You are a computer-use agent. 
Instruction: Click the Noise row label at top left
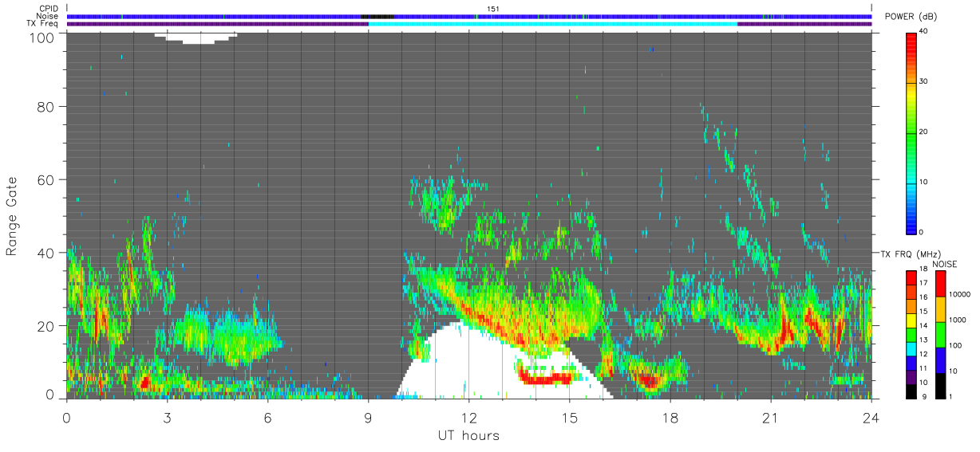pyautogui.click(x=47, y=16)
